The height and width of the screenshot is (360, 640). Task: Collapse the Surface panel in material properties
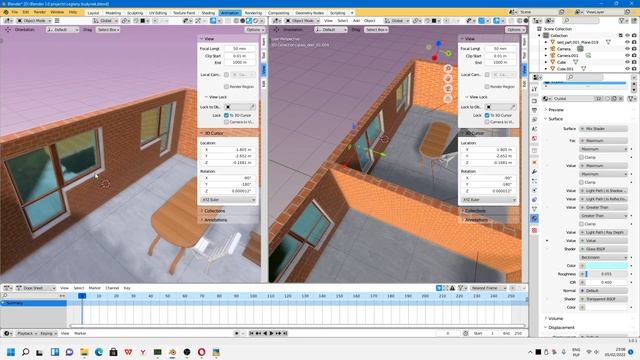click(x=555, y=119)
